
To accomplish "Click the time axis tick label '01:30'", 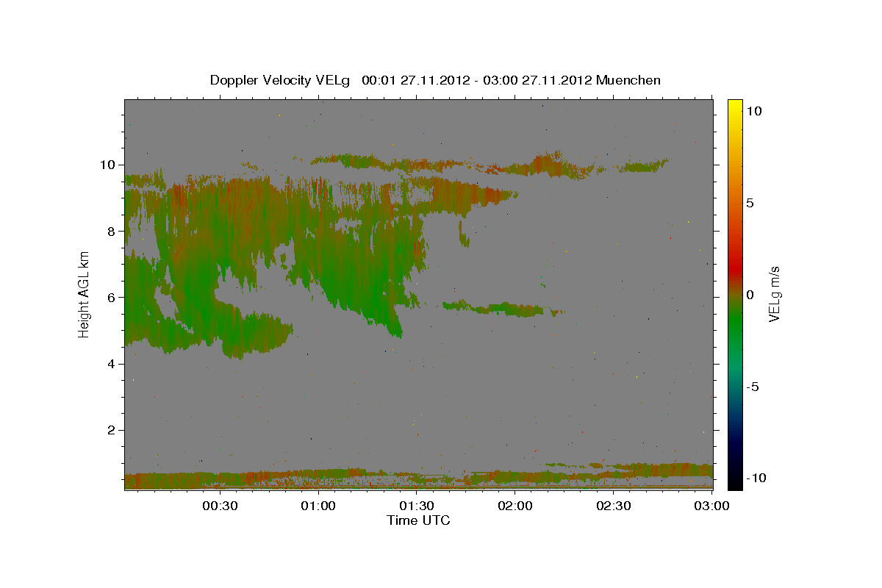I will [417, 506].
